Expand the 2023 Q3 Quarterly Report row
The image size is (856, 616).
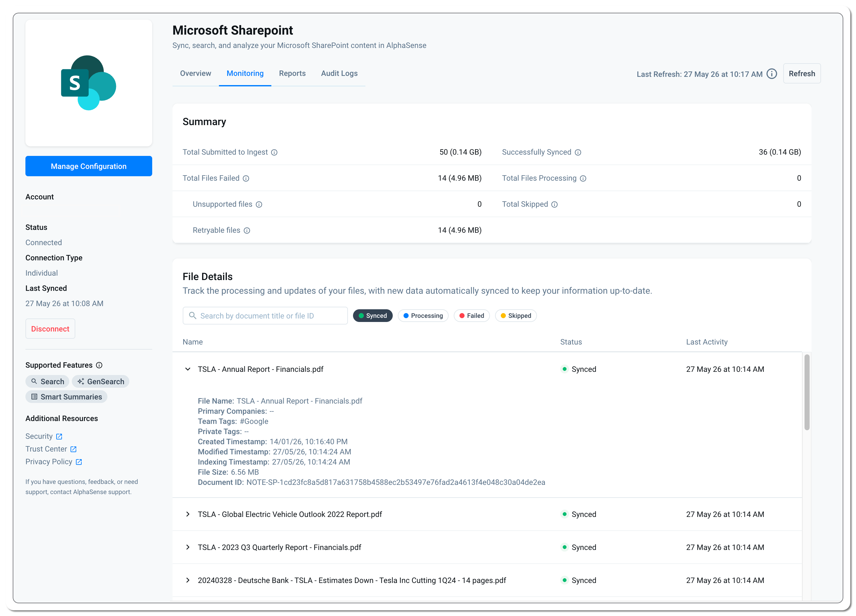click(x=187, y=547)
